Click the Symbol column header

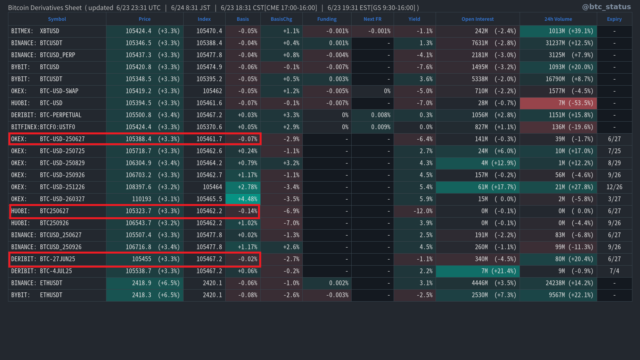click(57, 19)
